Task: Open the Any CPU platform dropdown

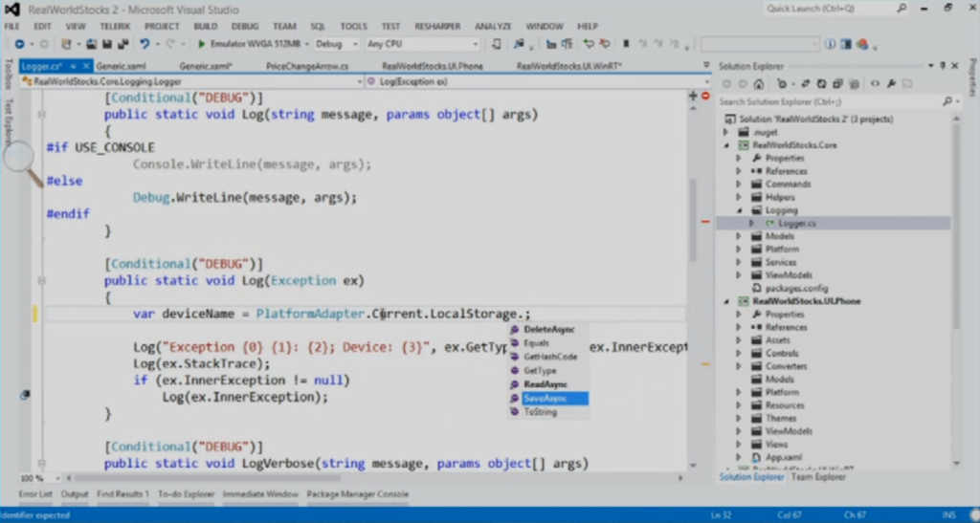Action: coord(476,44)
